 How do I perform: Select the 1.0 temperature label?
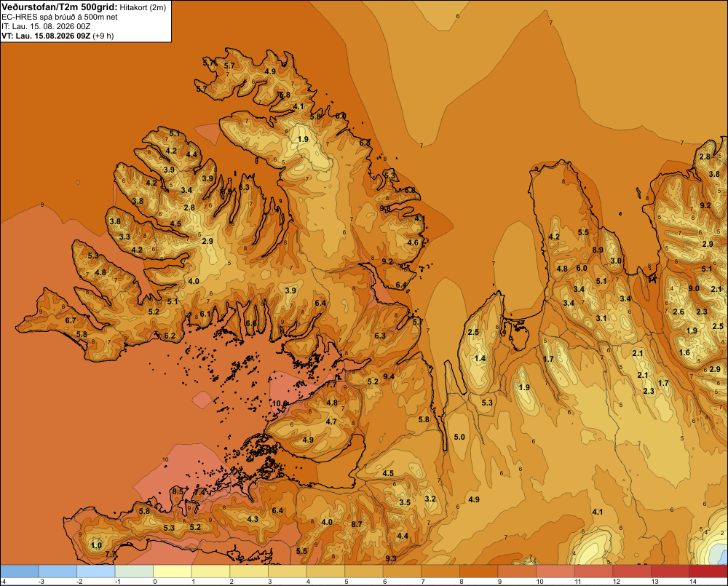[x=97, y=545]
